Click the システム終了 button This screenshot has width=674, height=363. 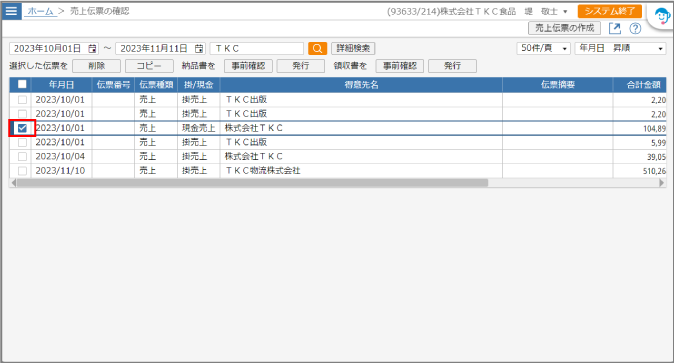pyautogui.click(x=610, y=11)
